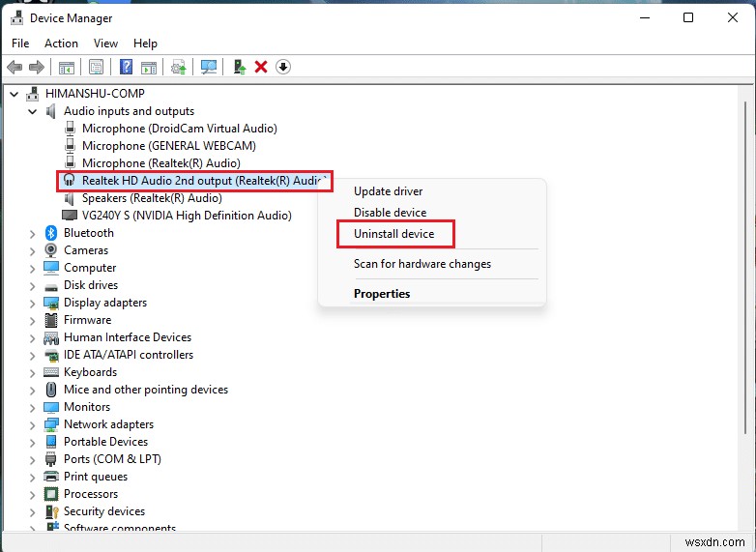Click the Network adapters category icon
The height and width of the screenshot is (552, 756).
[51, 424]
